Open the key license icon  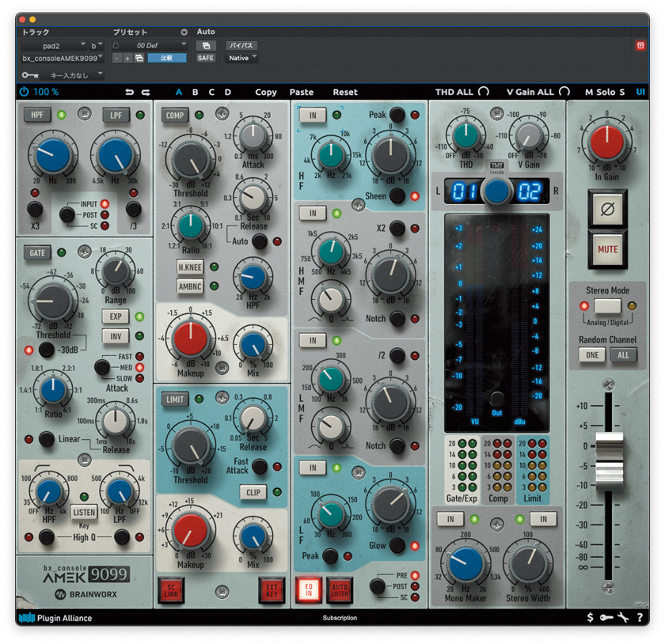tap(606, 618)
